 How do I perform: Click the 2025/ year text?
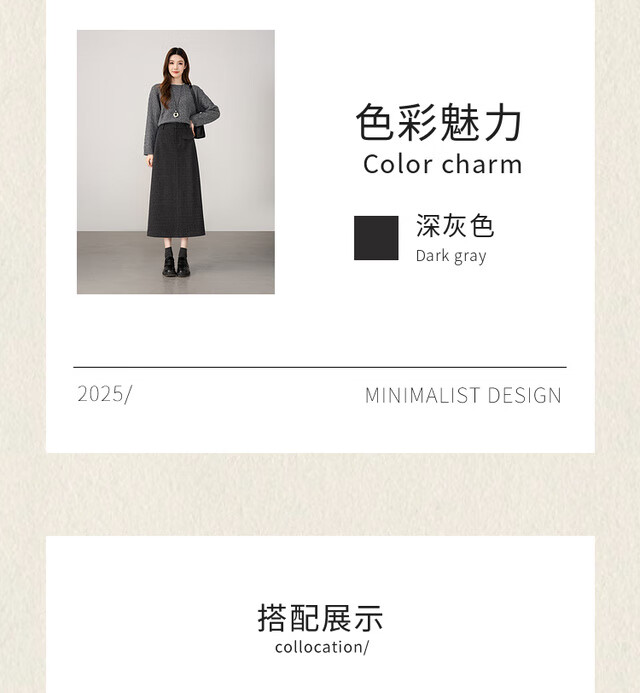[x=105, y=394]
